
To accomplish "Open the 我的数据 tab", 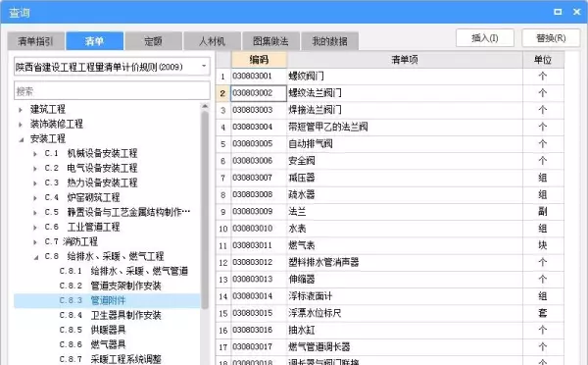I will pyautogui.click(x=329, y=41).
